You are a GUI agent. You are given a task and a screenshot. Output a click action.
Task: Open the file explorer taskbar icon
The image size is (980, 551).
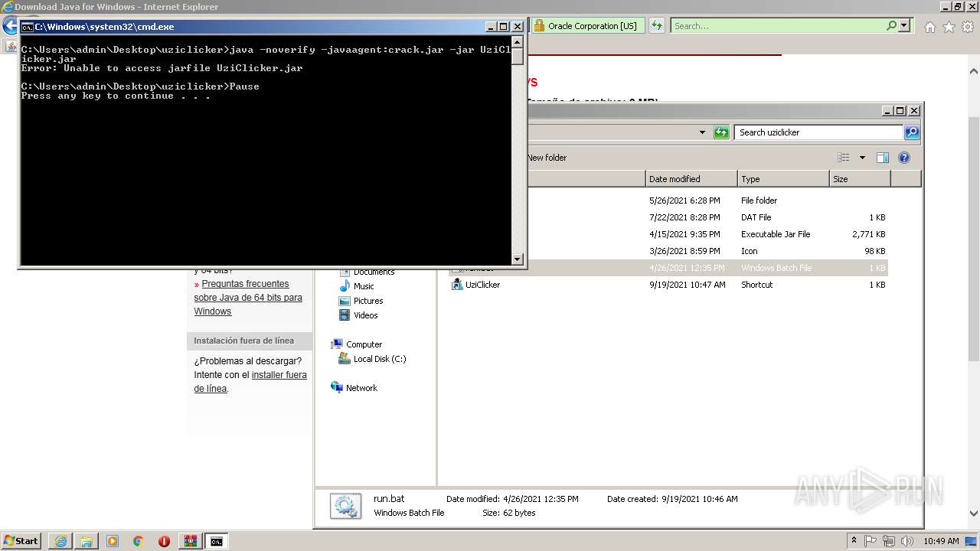tap(86, 541)
